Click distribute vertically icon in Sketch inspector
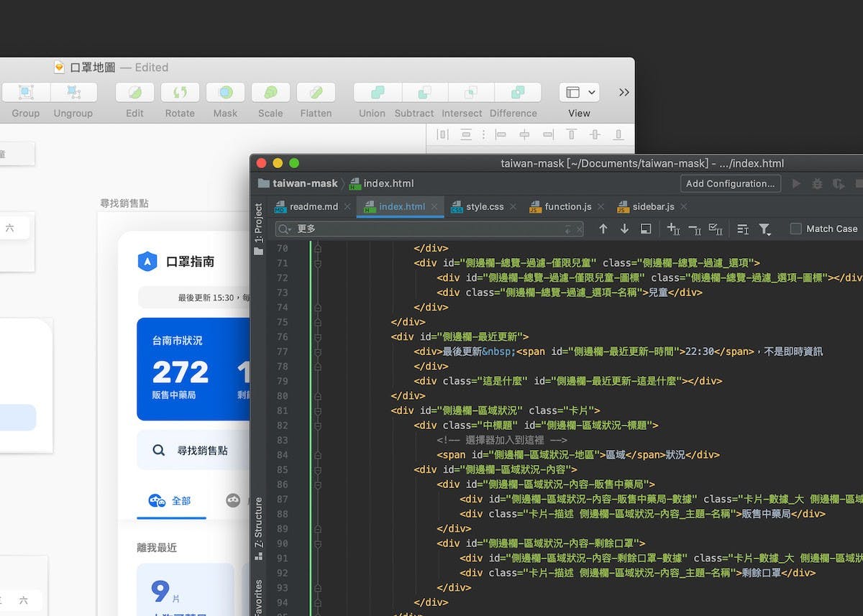Screen dimensions: 863x616 [x=466, y=134]
